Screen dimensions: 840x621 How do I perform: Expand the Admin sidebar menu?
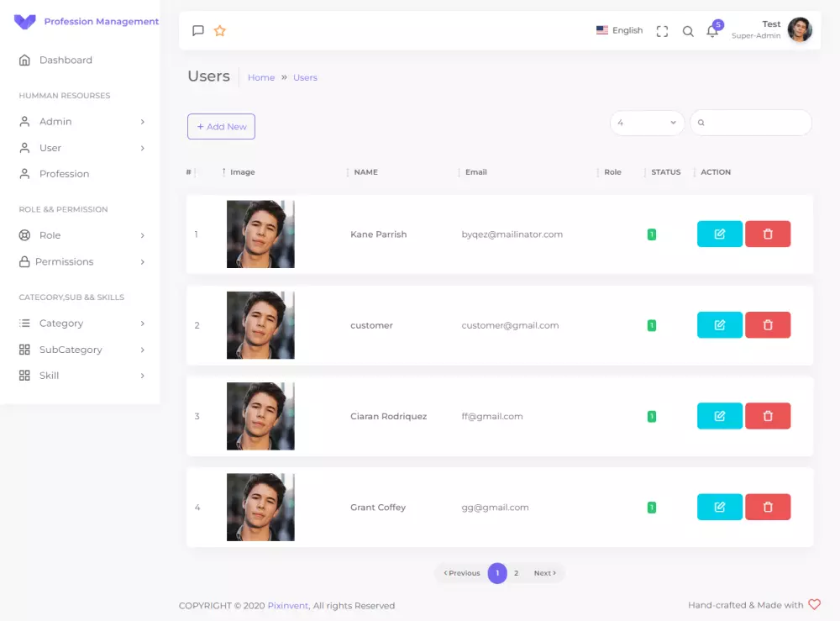pos(81,122)
